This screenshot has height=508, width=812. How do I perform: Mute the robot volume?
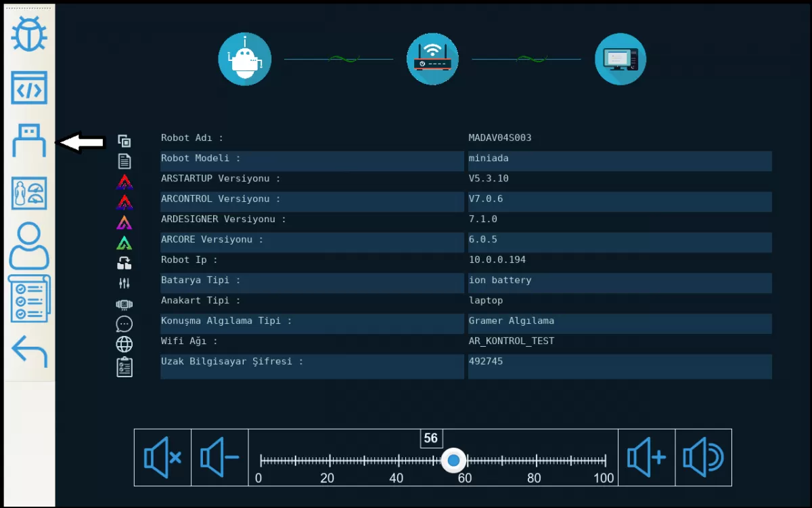tap(162, 458)
